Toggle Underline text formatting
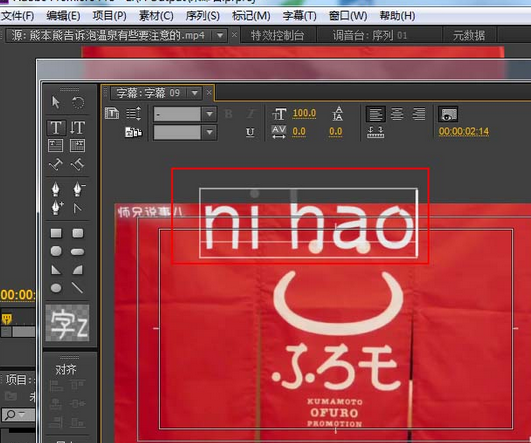This screenshot has width=531, height=443. [250, 132]
